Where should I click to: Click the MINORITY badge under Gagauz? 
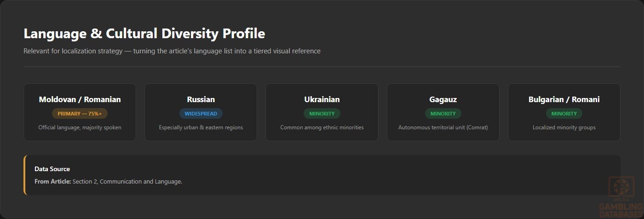(443, 114)
